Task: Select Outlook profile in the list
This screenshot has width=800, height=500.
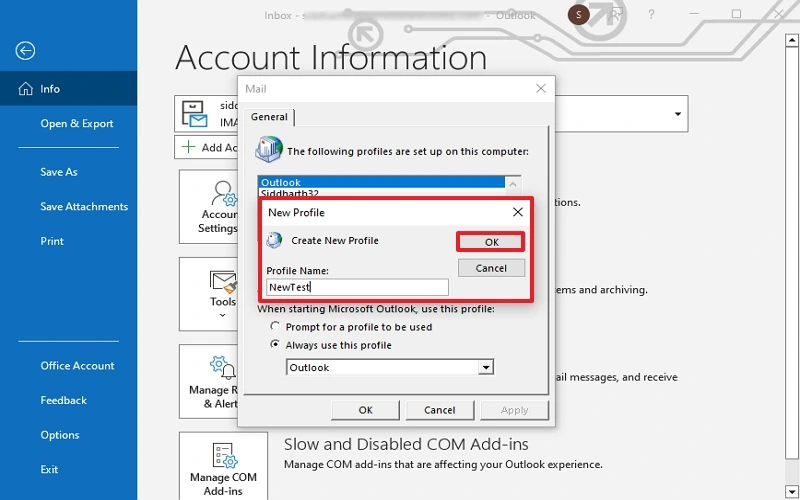Action: [380, 183]
